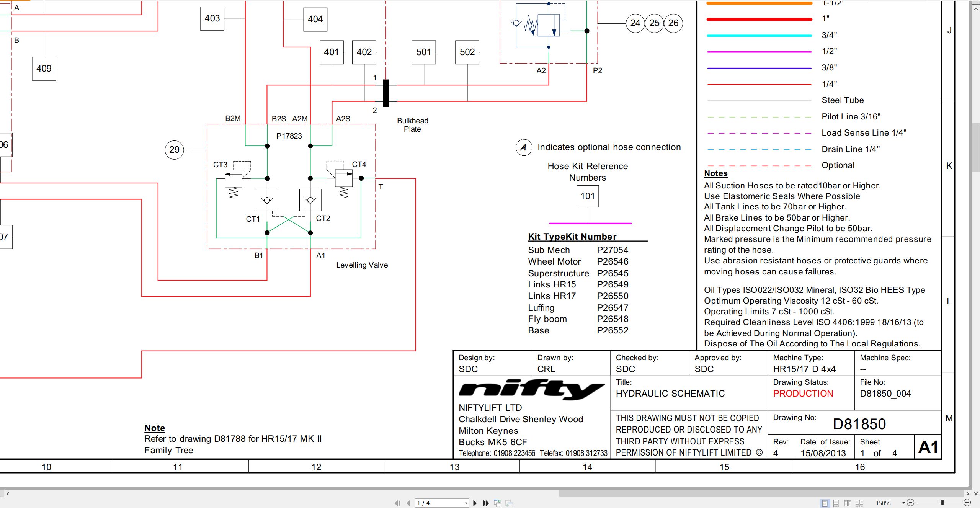Click the underlined Notes heading
The image size is (980, 508).
[x=716, y=173]
